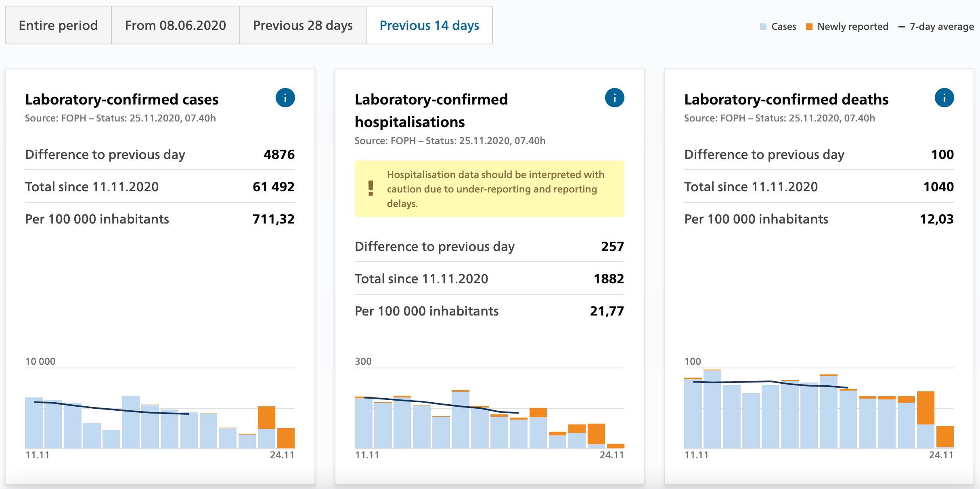The width and height of the screenshot is (980, 489).
Task: Click the exclamation warning icon in yellow notice
Action: point(371,188)
